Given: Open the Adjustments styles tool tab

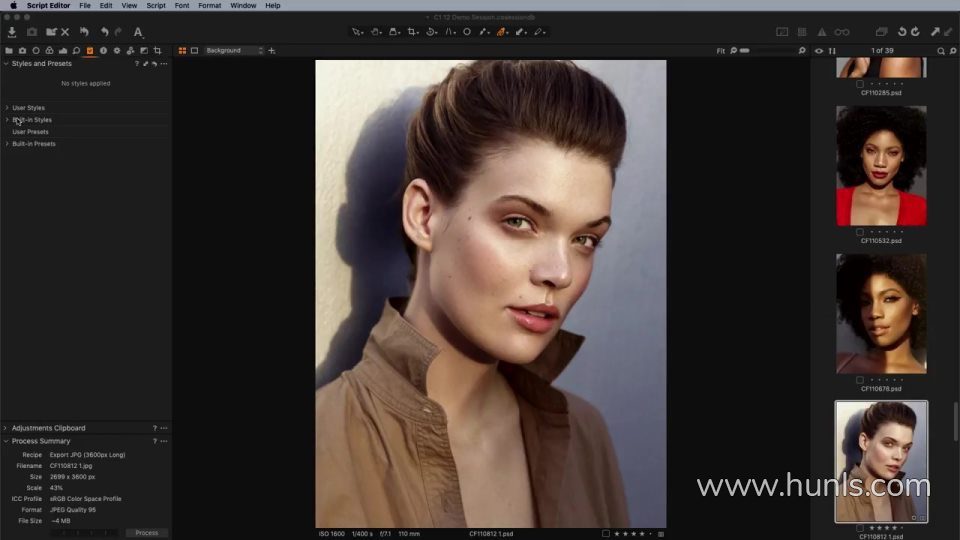Looking at the screenshot, I should pos(89,50).
